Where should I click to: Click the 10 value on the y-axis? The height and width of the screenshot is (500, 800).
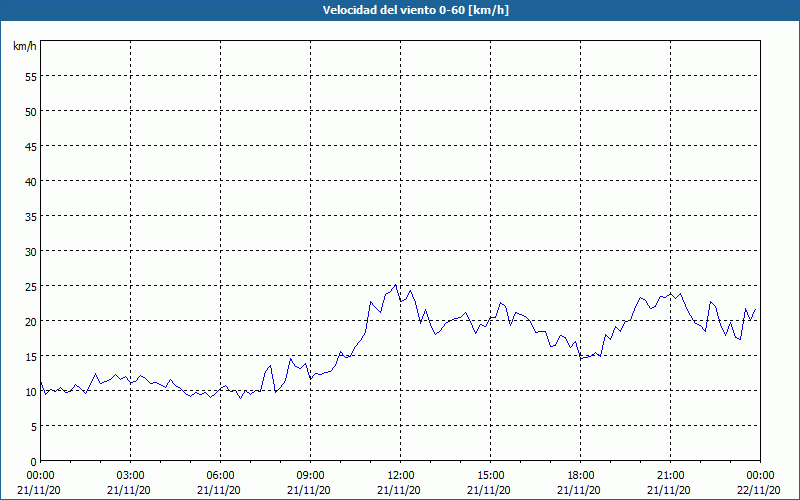click(x=31, y=392)
